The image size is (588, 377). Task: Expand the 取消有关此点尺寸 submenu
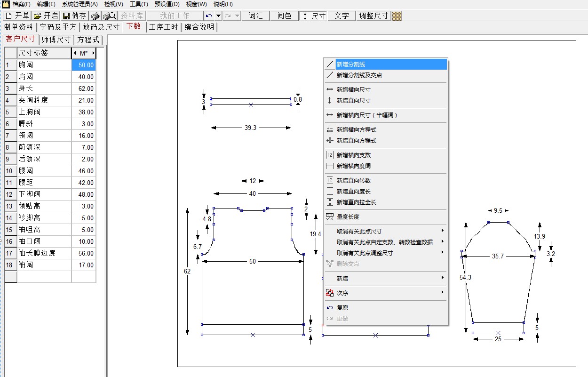point(386,231)
